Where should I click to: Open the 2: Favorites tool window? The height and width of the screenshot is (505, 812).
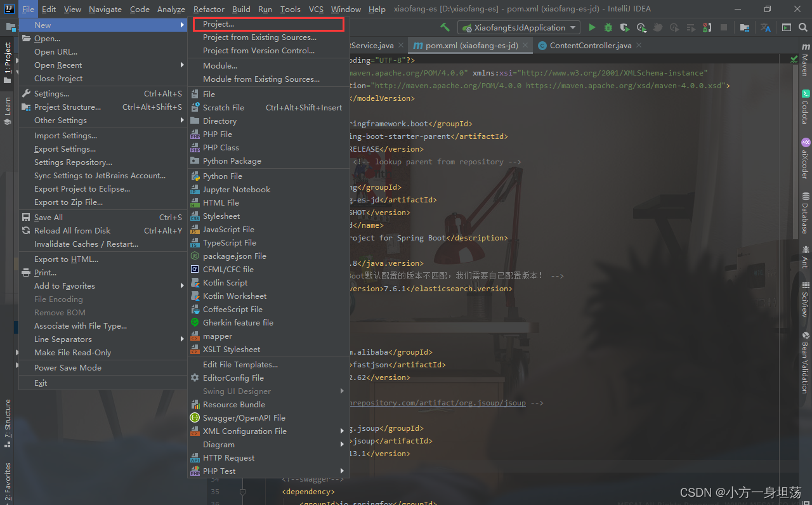pyautogui.click(x=8, y=482)
